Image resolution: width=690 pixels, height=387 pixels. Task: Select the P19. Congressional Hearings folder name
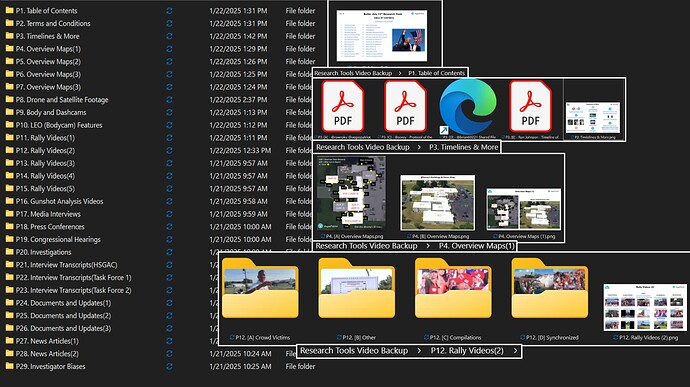[x=58, y=240]
